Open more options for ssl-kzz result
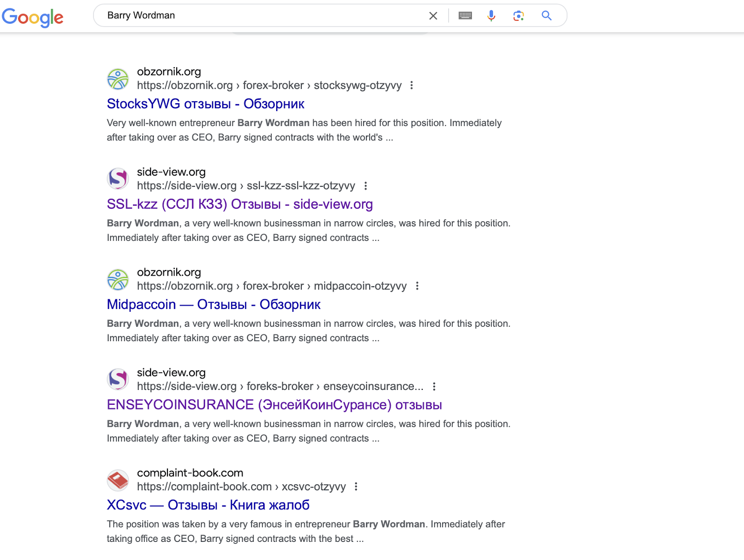The image size is (744, 560). pyautogui.click(x=366, y=186)
